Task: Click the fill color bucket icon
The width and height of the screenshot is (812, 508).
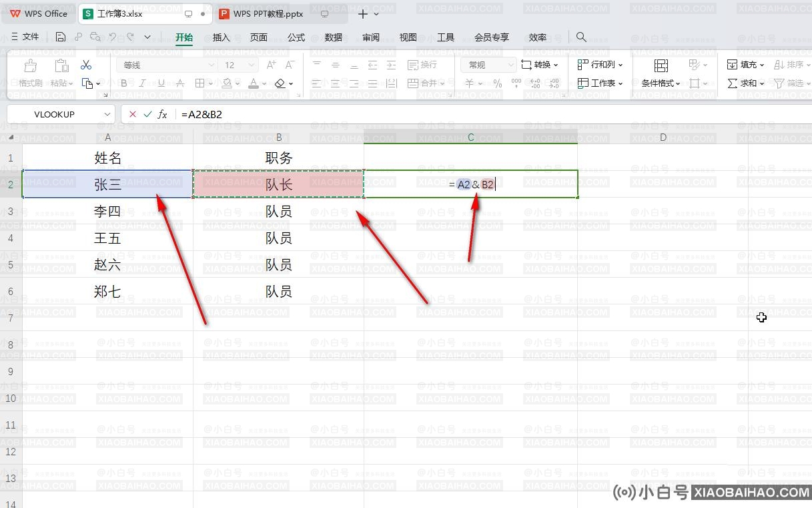Action: (227, 83)
